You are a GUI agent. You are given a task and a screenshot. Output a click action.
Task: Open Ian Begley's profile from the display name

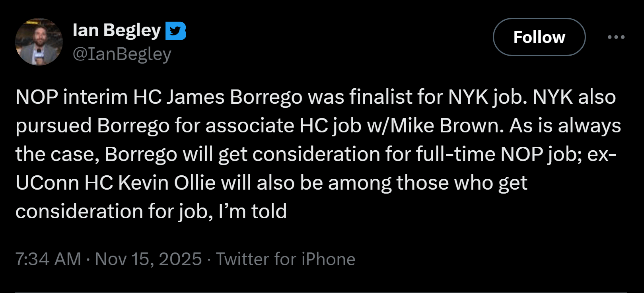click(117, 30)
